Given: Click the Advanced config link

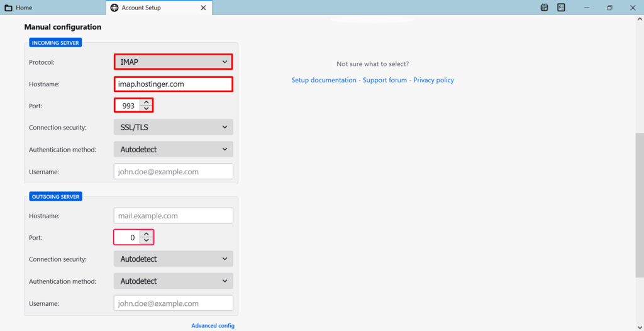Looking at the screenshot, I should [x=213, y=326].
